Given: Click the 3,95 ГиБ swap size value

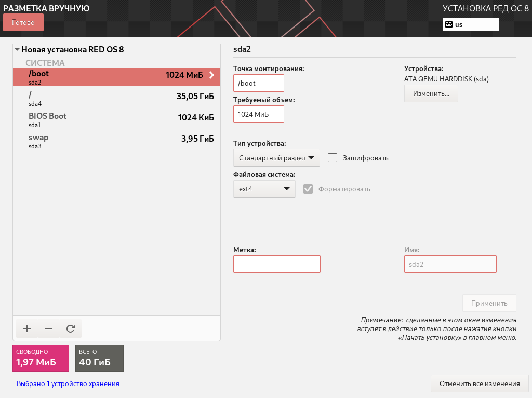Looking at the screenshot, I should tap(197, 139).
